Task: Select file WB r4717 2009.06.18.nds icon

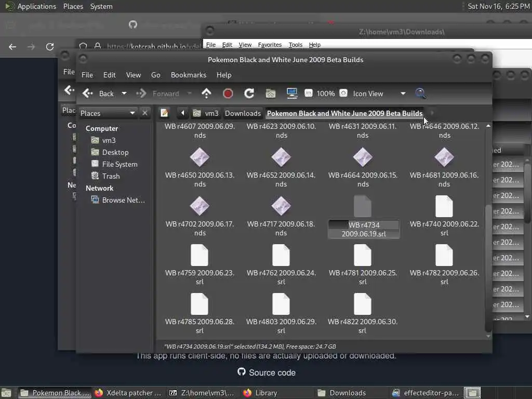Action: click(x=281, y=206)
